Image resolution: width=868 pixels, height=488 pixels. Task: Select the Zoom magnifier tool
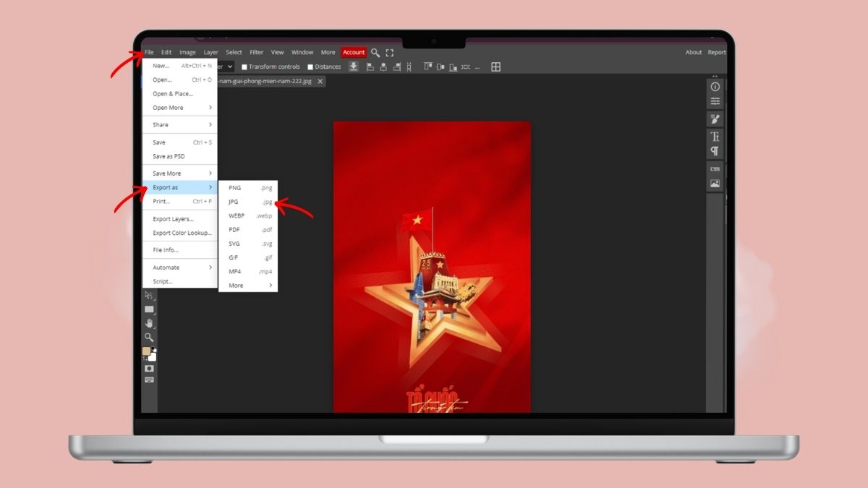pyautogui.click(x=149, y=337)
